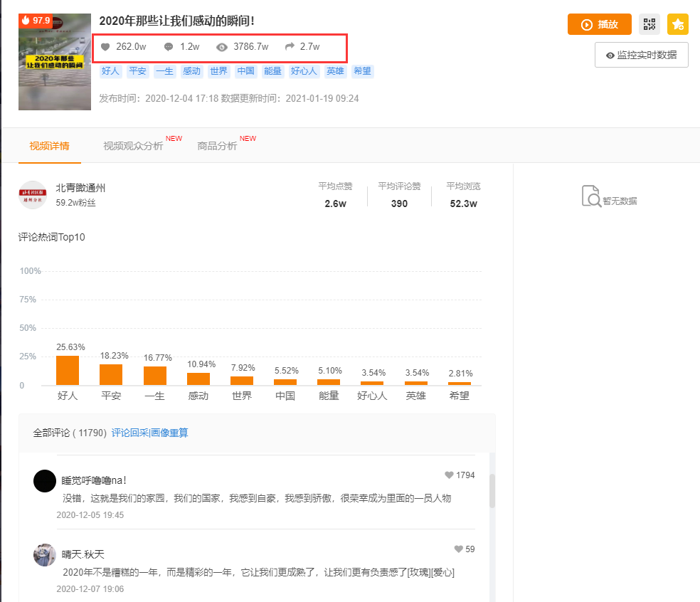The width and height of the screenshot is (700, 602).
Task: Select the 能量 tag
Action: pos(272,71)
